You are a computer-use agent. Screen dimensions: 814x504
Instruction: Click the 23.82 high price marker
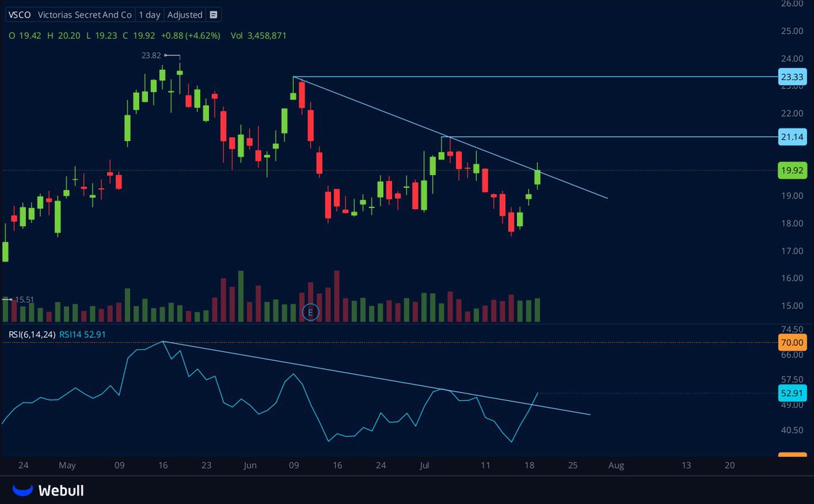click(151, 56)
